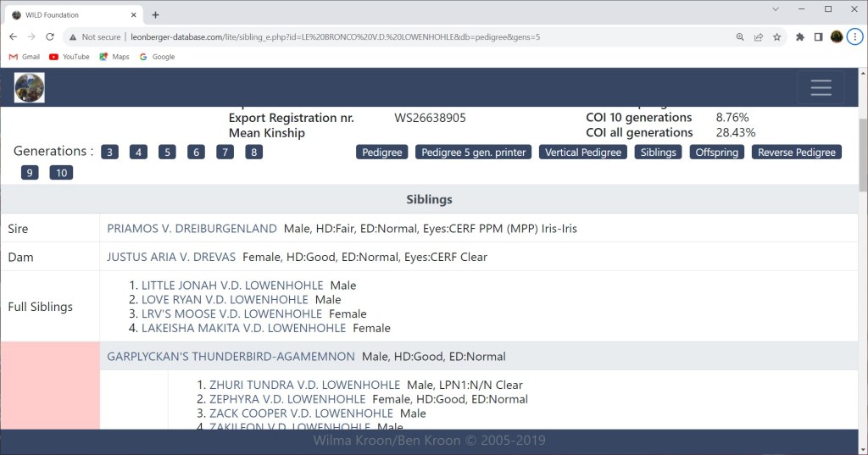Toggle the browser side panel
The width and height of the screenshot is (868, 455).
tap(818, 37)
